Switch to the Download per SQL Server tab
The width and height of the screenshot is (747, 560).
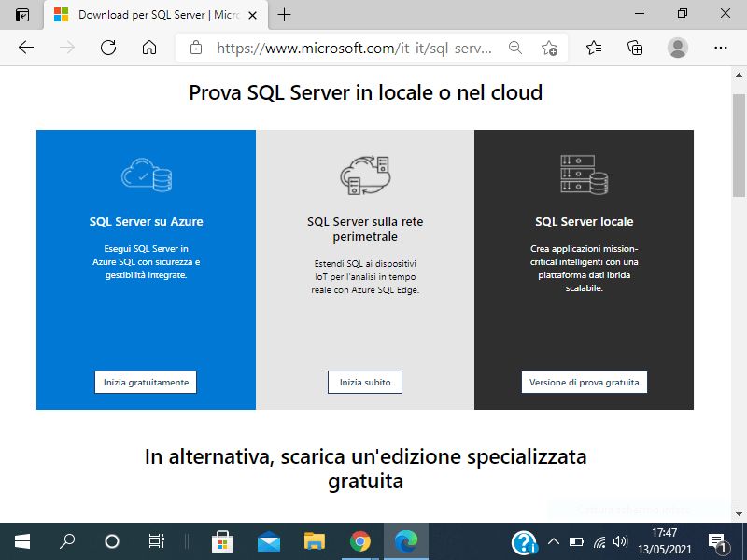(x=149, y=15)
